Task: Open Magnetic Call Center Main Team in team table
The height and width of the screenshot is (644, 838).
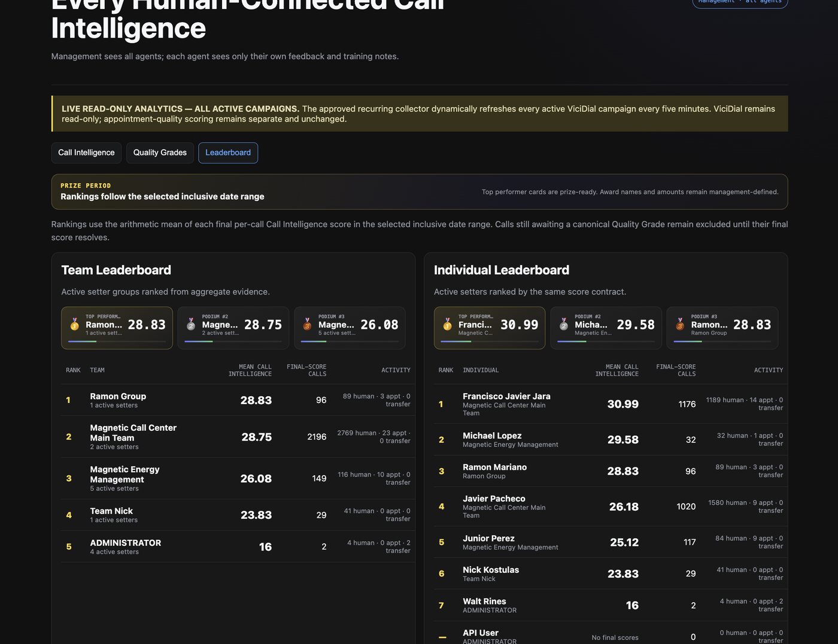Action: coord(133,433)
